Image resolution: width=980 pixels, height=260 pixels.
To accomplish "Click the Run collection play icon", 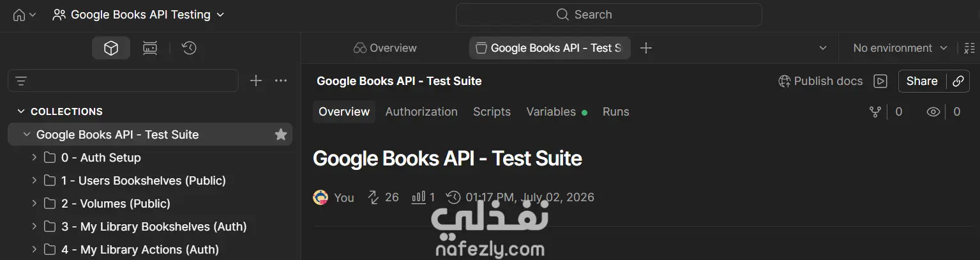I will [x=880, y=81].
